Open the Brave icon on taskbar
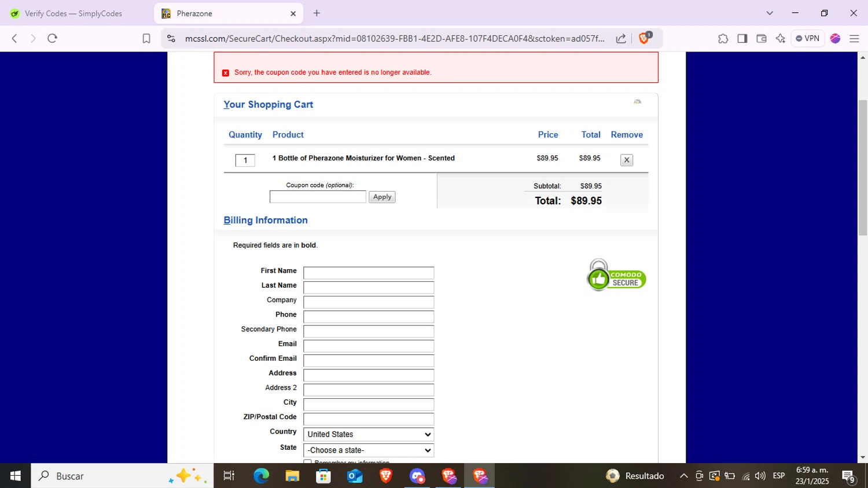The image size is (868, 488). [386, 476]
